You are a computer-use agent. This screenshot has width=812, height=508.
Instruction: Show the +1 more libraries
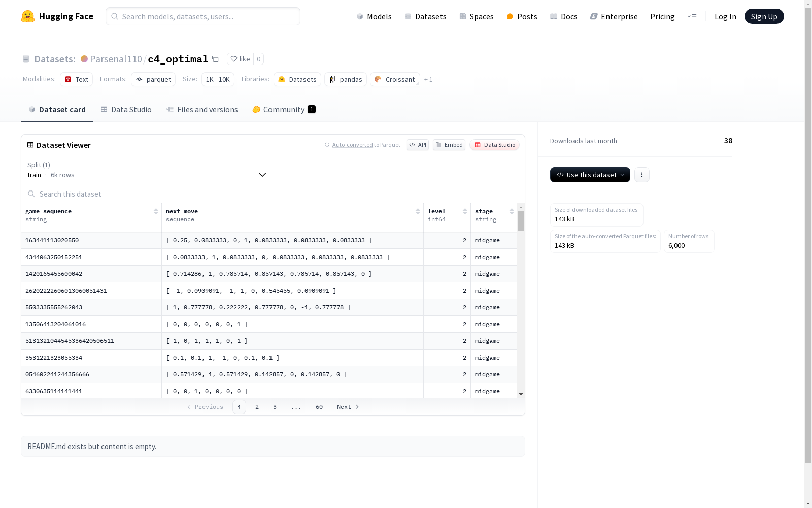pyautogui.click(x=428, y=79)
